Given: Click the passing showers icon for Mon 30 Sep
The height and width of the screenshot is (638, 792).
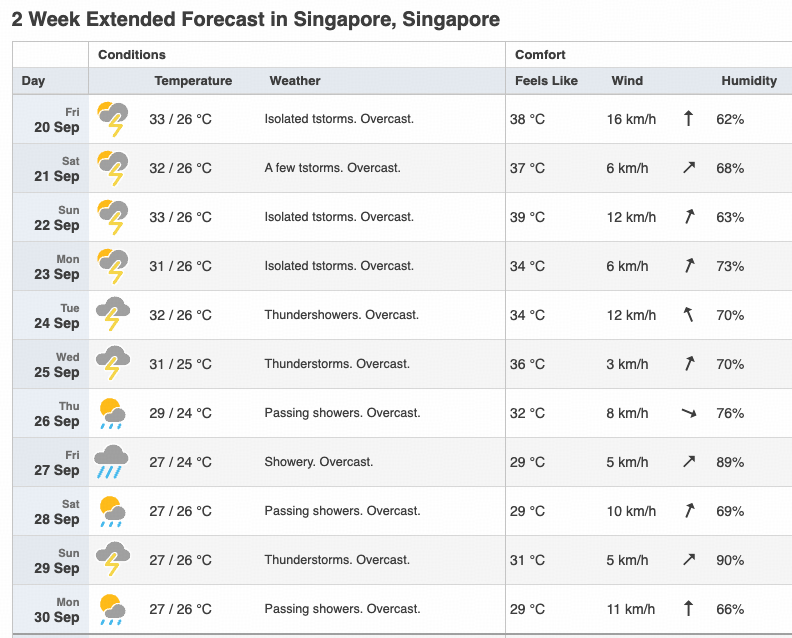Looking at the screenshot, I should pos(112,610).
